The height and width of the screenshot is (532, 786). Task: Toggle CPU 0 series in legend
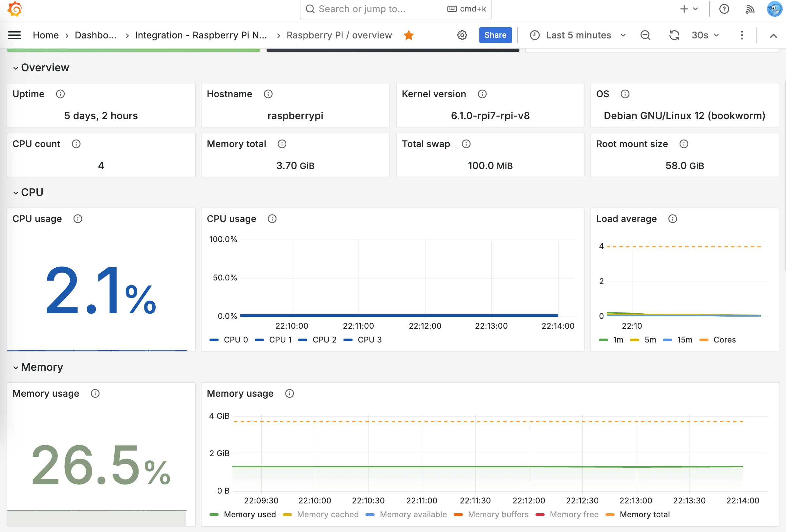click(235, 340)
